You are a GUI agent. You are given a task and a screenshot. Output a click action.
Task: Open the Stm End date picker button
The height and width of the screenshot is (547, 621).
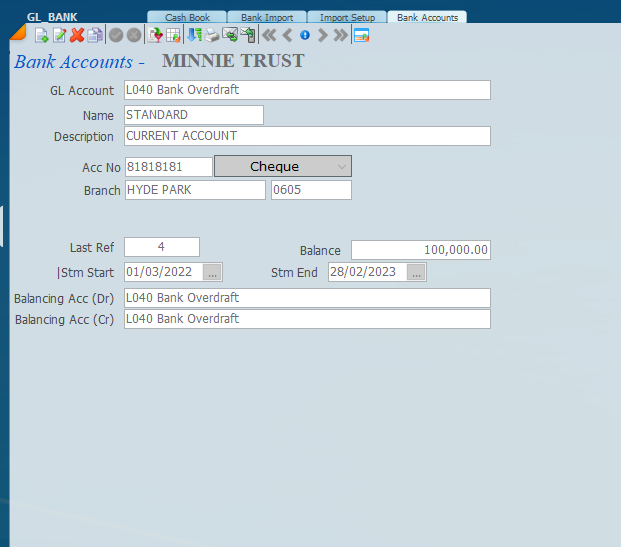416,272
